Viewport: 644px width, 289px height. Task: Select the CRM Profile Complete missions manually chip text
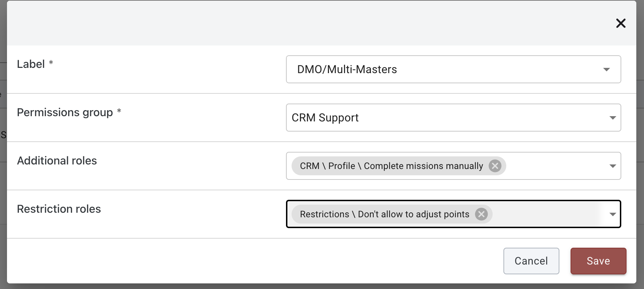[391, 166]
